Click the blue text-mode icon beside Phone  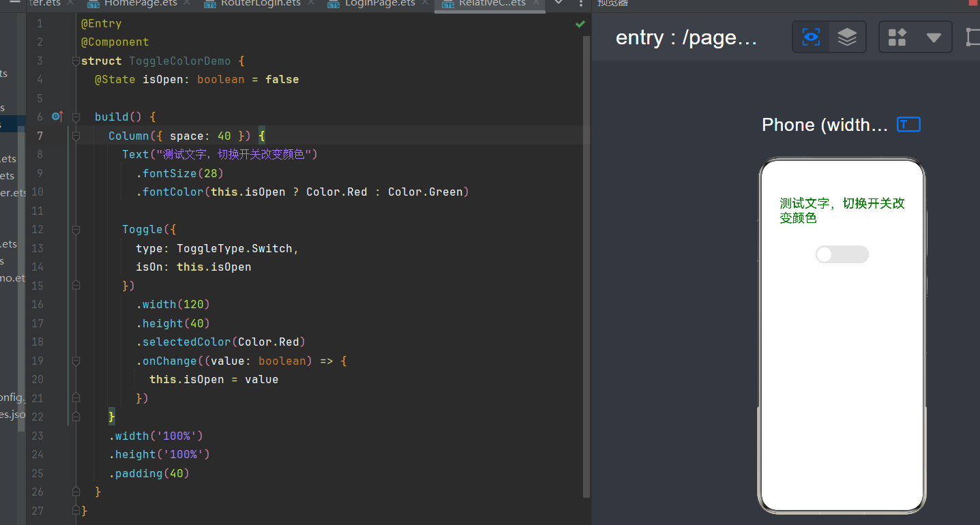coord(908,124)
